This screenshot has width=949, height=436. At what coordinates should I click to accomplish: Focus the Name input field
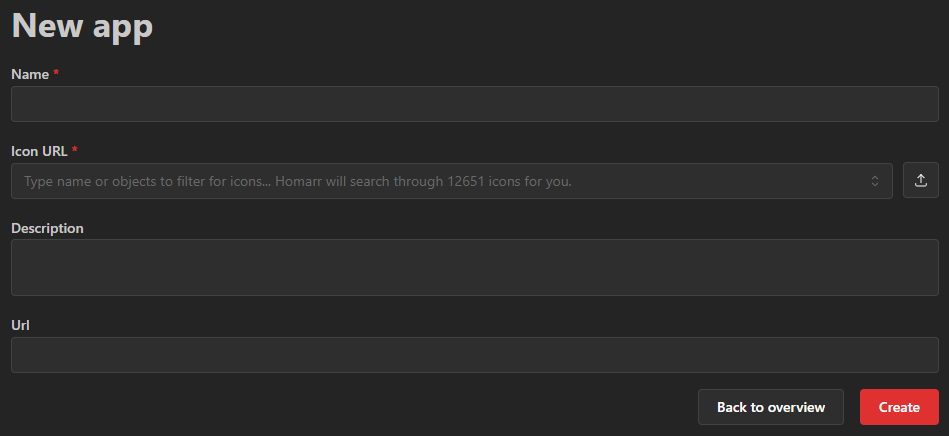475,104
